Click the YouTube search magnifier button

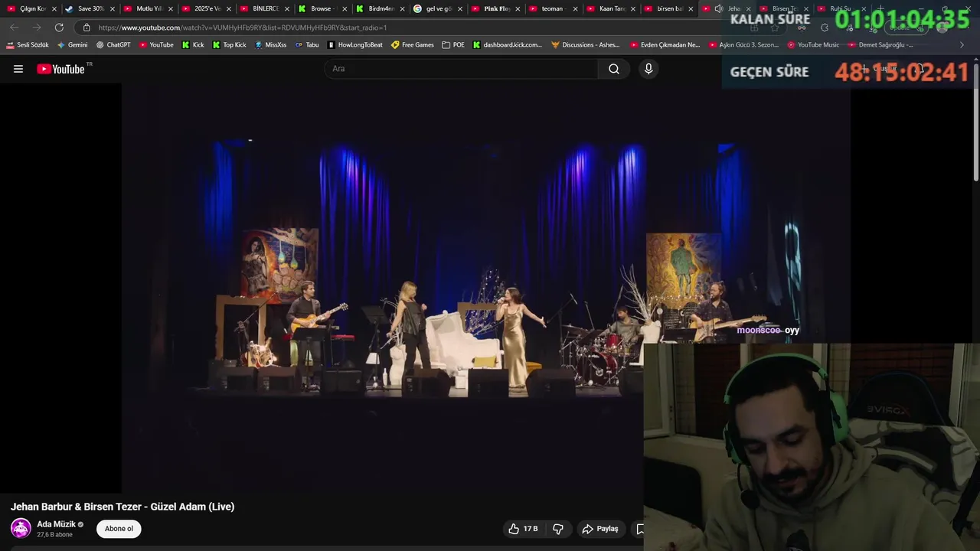(614, 69)
